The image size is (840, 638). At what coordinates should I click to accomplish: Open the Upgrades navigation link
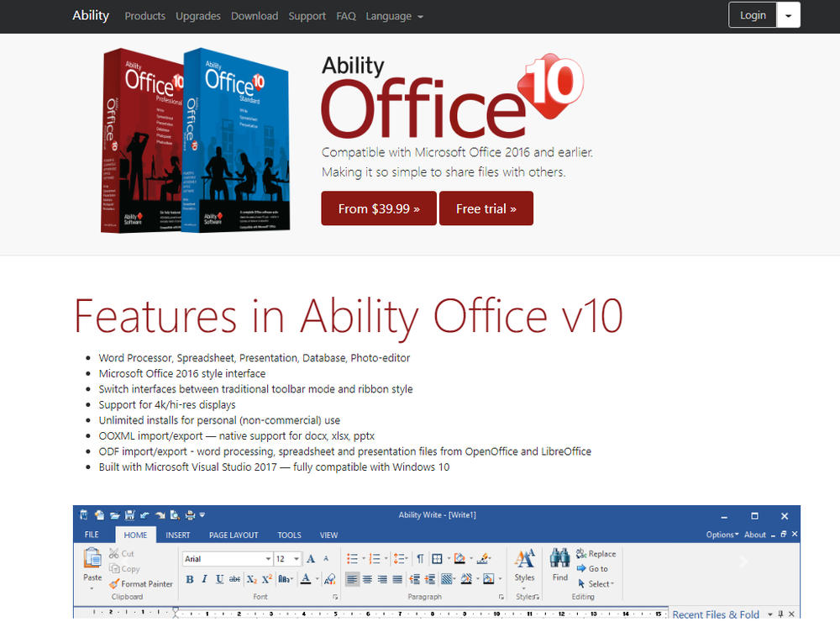(x=198, y=16)
